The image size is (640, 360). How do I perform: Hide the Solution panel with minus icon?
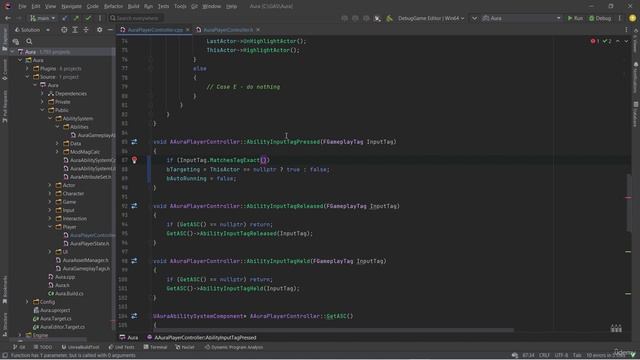point(110,30)
